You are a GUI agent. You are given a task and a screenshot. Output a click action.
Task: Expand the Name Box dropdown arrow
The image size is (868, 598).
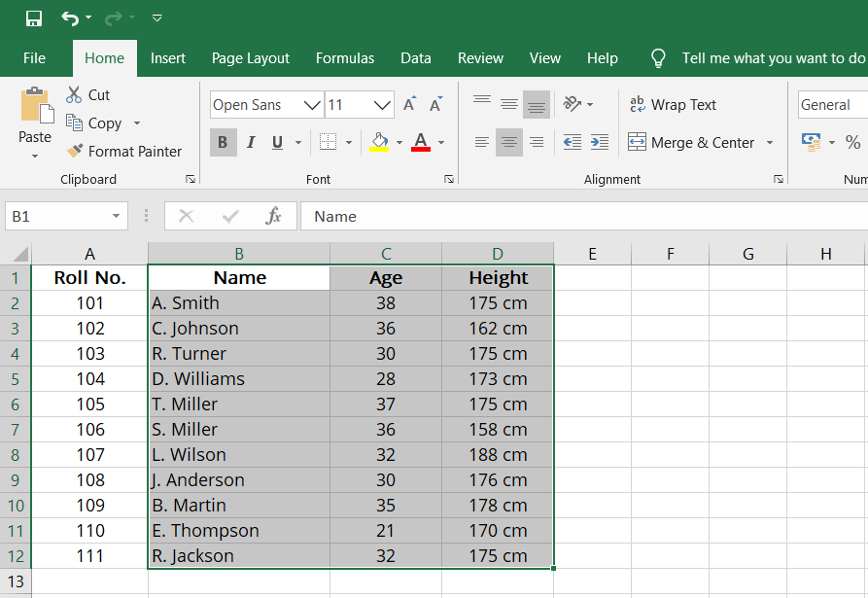116,216
